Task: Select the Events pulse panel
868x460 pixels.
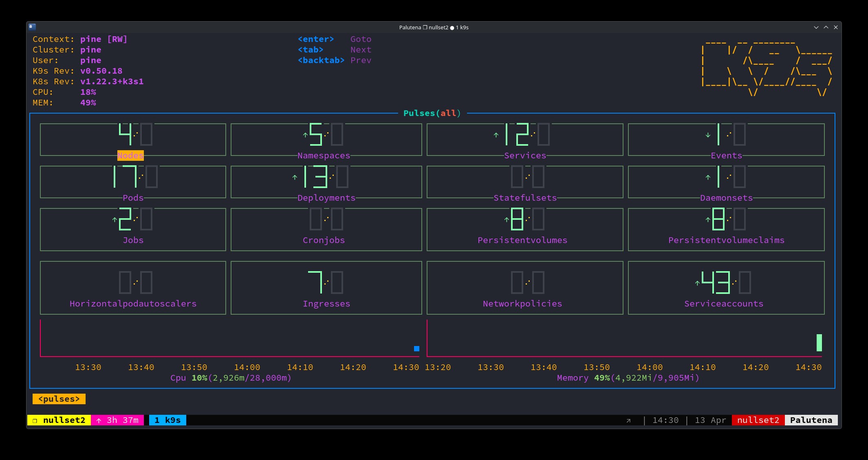Action: [726, 140]
